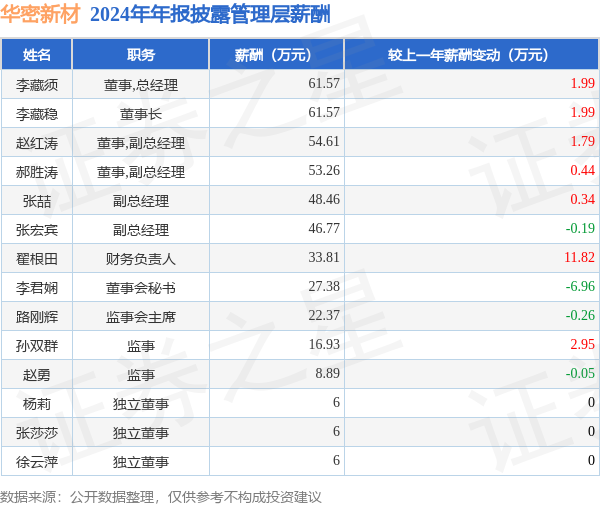Click the change value 11.82
This screenshot has height=506, width=600.
pyautogui.click(x=579, y=257)
